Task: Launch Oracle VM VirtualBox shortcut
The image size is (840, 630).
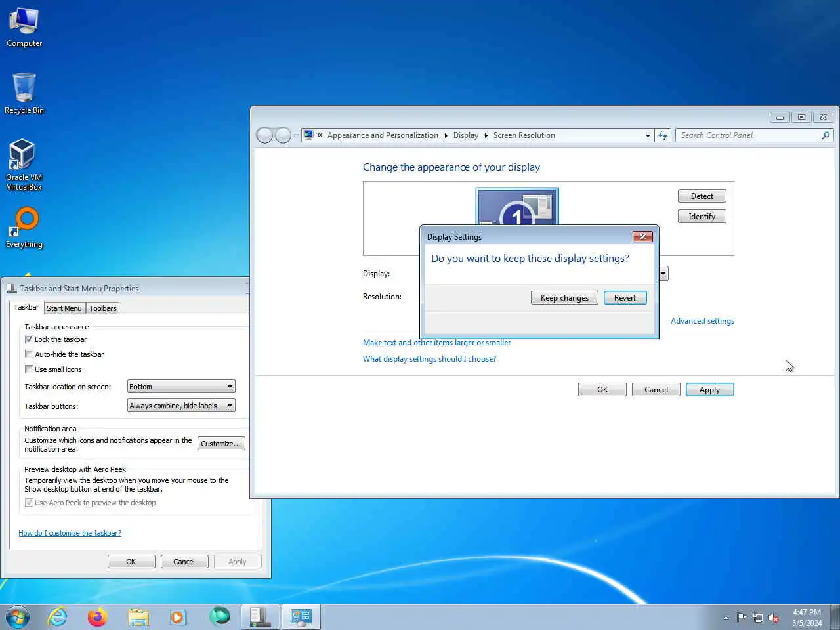Action: click(x=24, y=165)
